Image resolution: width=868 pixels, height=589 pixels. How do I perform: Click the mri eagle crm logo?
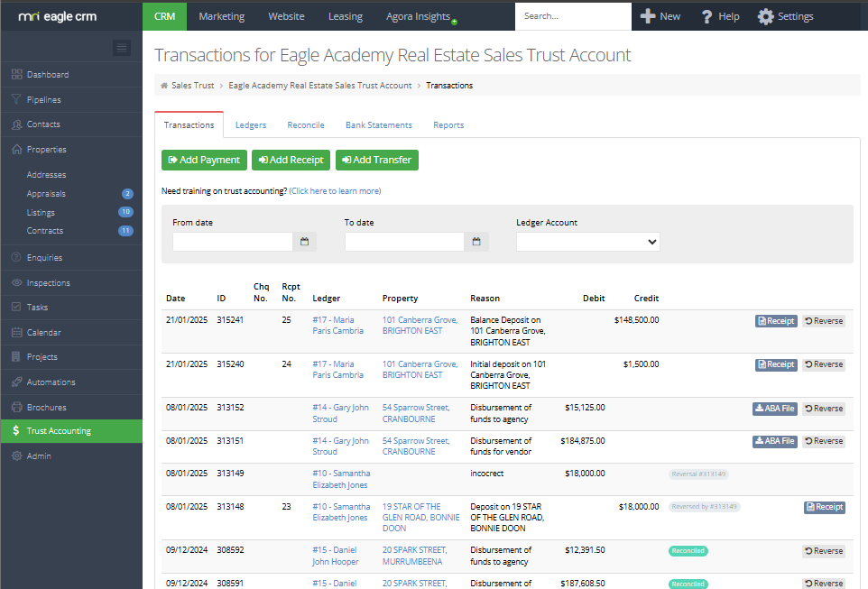pyautogui.click(x=58, y=16)
